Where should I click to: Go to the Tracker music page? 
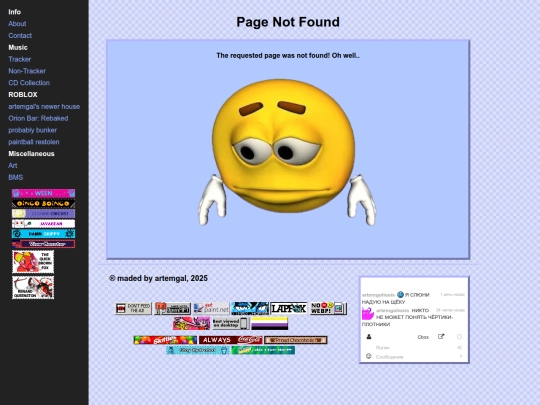[x=20, y=59]
